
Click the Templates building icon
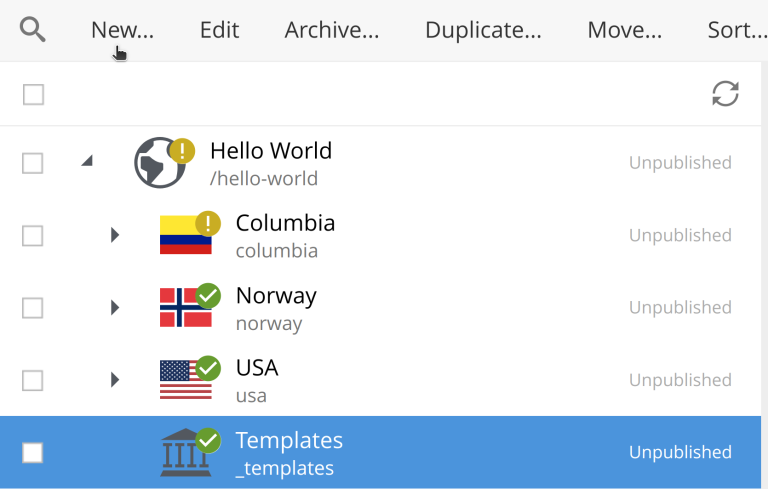coord(185,452)
